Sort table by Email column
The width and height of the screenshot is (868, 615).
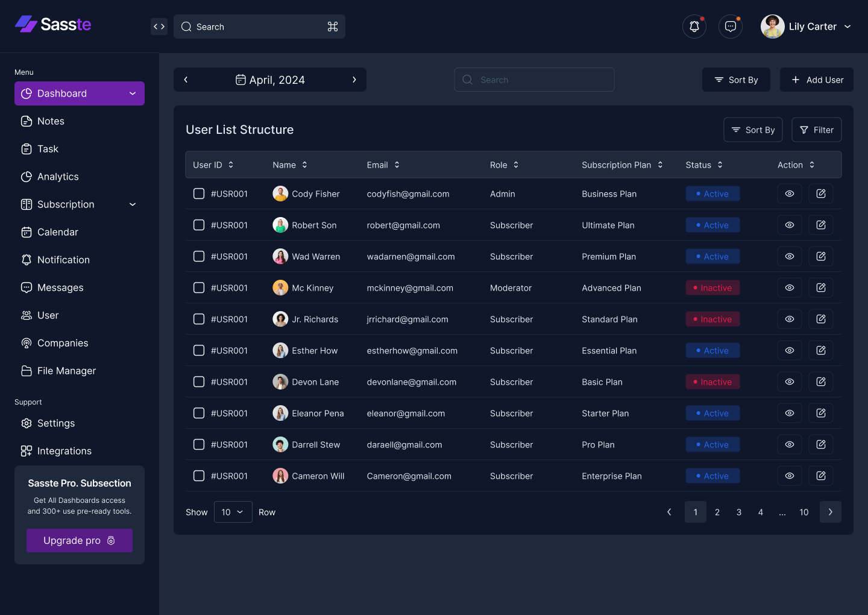pos(397,165)
